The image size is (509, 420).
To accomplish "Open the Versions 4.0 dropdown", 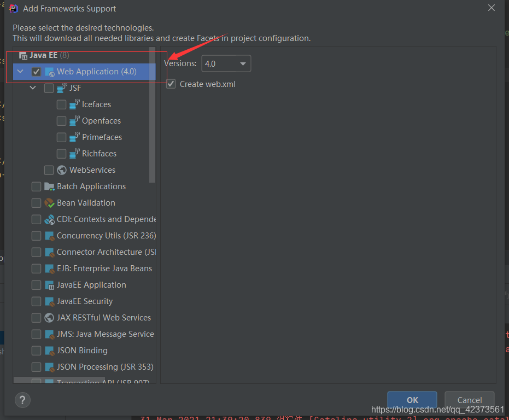I will click(x=226, y=63).
